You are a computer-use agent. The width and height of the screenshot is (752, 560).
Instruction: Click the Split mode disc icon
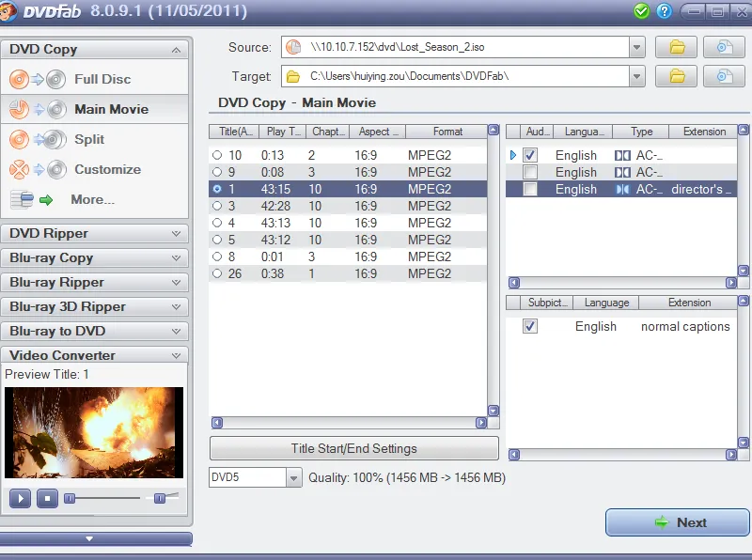[x=38, y=139]
